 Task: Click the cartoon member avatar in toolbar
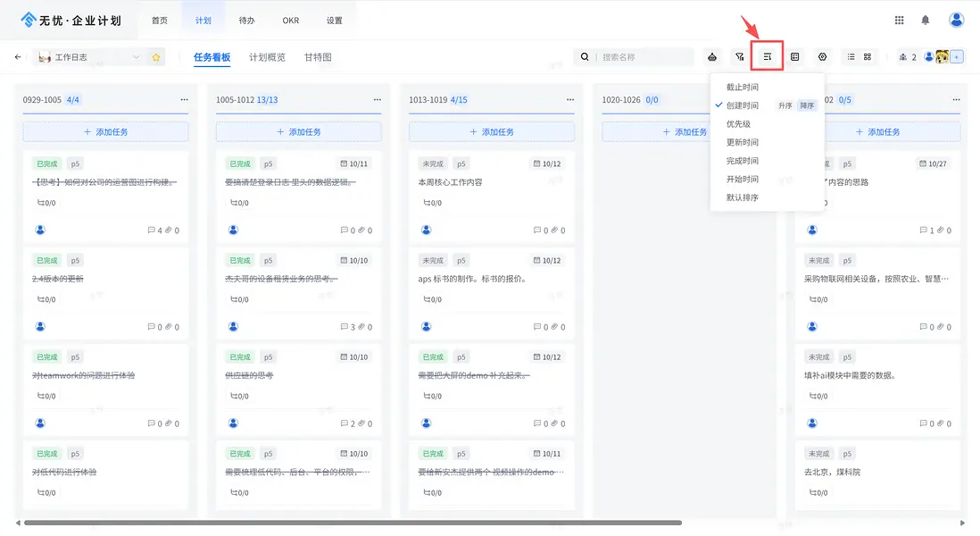click(942, 57)
